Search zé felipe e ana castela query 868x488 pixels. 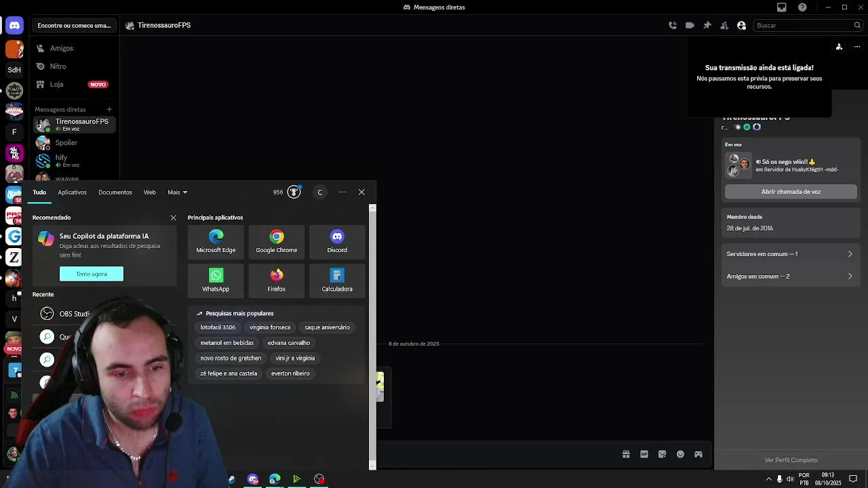pyautogui.click(x=229, y=373)
